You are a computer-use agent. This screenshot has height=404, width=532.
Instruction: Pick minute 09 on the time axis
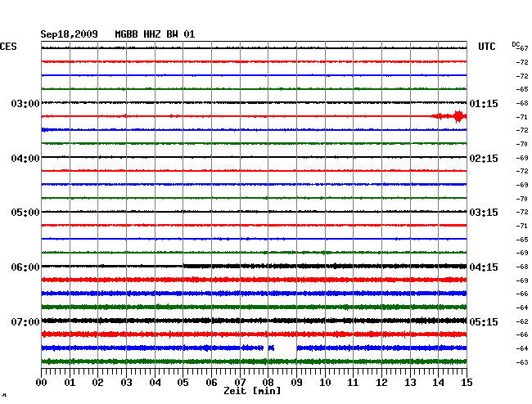point(296,382)
